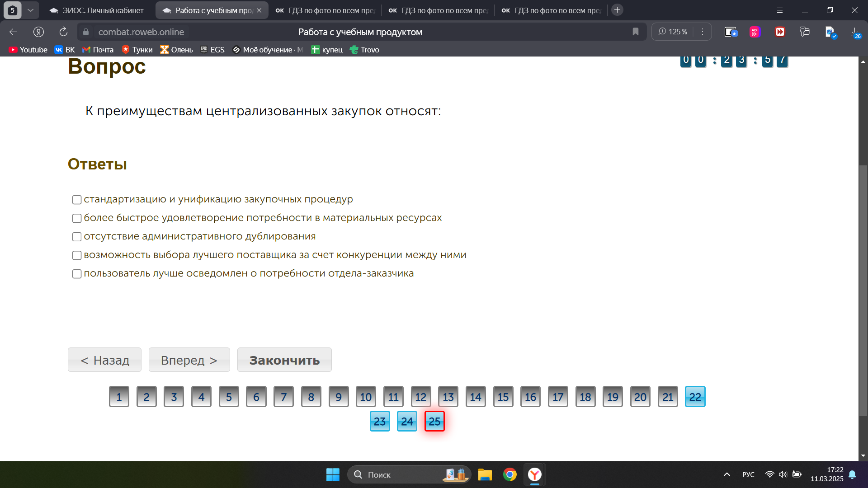Bookmark this page with the bookmark icon
868x488 pixels.
coord(635,32)
